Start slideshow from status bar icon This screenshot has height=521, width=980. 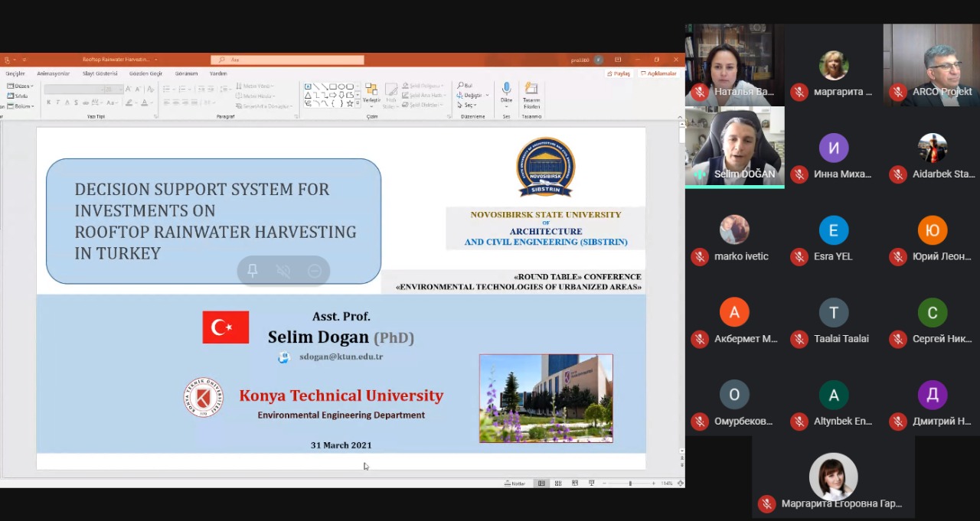click(x=591, y=484)
